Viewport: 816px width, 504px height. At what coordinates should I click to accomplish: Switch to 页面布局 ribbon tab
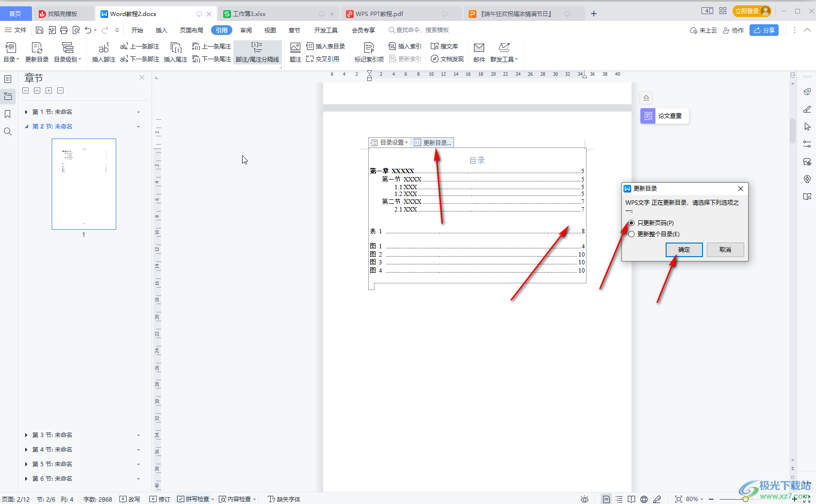pos(192,30)
